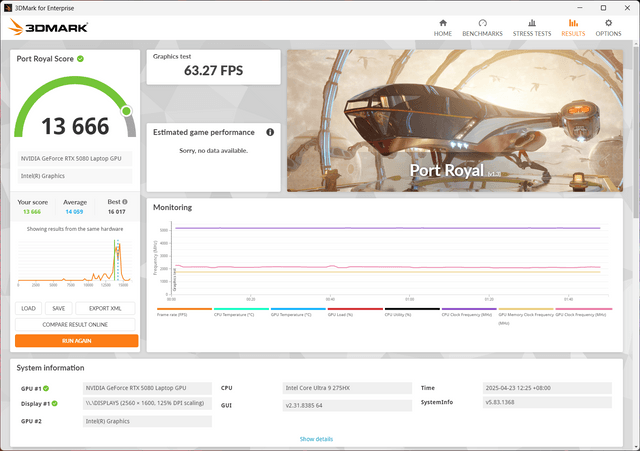Click the GPU #1 RTX 5080 system info field

pos(147,388)
